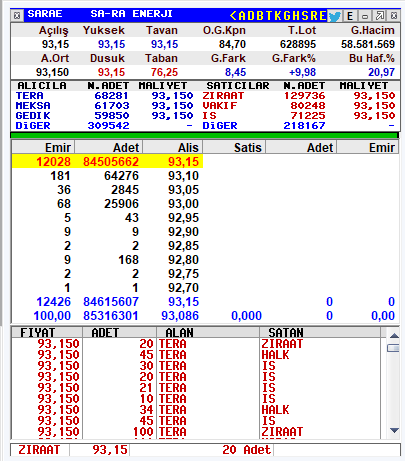The width and height of the screenshot is (405, 461).
Task: Select the 34-lot trade sold by HALK
Action: 196,410
